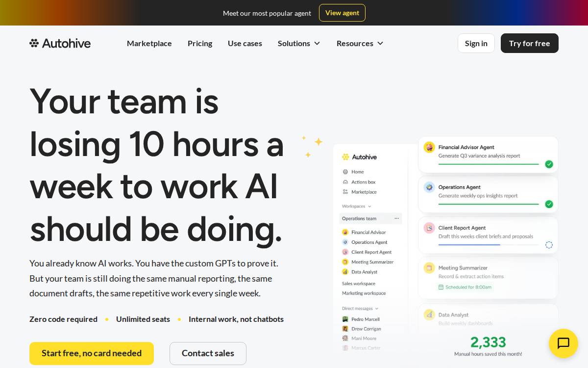This screenshot has width=588, height=368.
Task: Open the Use cases nav item
Action: (x=245, y=43)
